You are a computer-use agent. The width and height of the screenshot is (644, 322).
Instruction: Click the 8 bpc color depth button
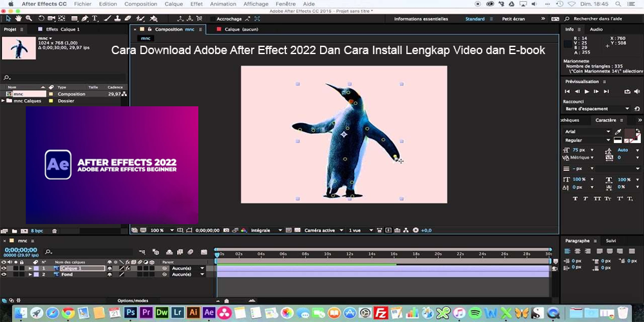(x=37, y=231)
